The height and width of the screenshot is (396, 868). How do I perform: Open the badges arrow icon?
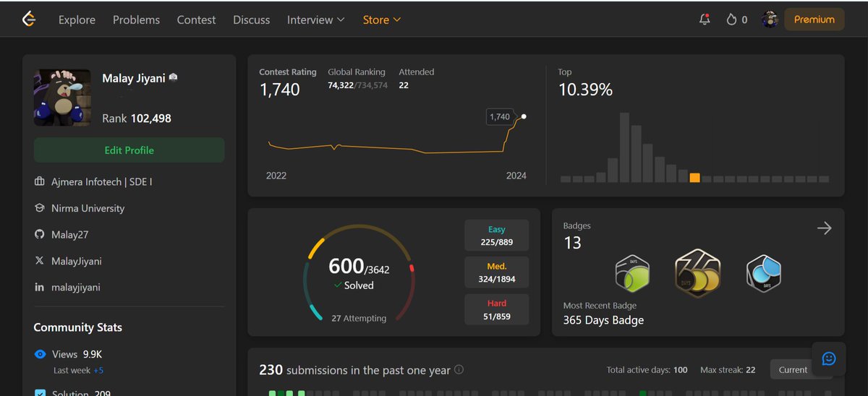[x=824, y=228]
